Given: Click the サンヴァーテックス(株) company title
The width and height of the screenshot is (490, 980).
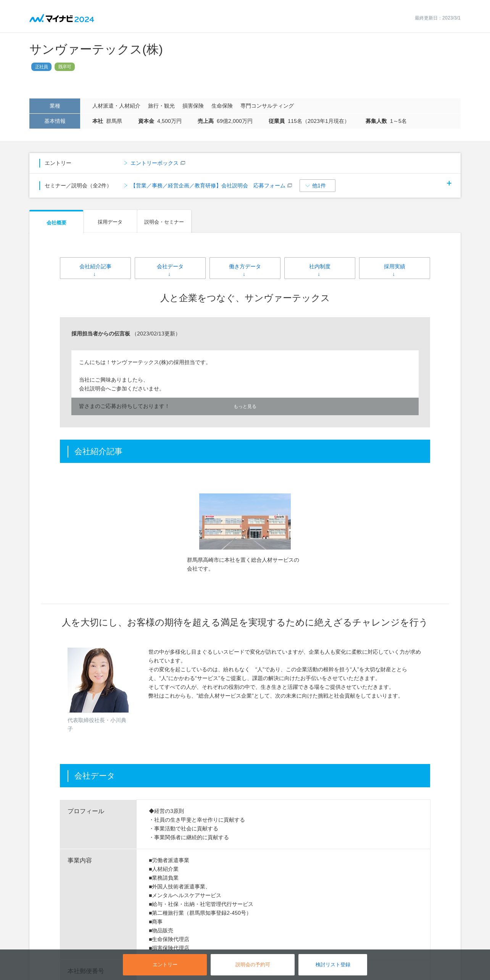Looking at the screenshot, I should (x=96, y=50).
